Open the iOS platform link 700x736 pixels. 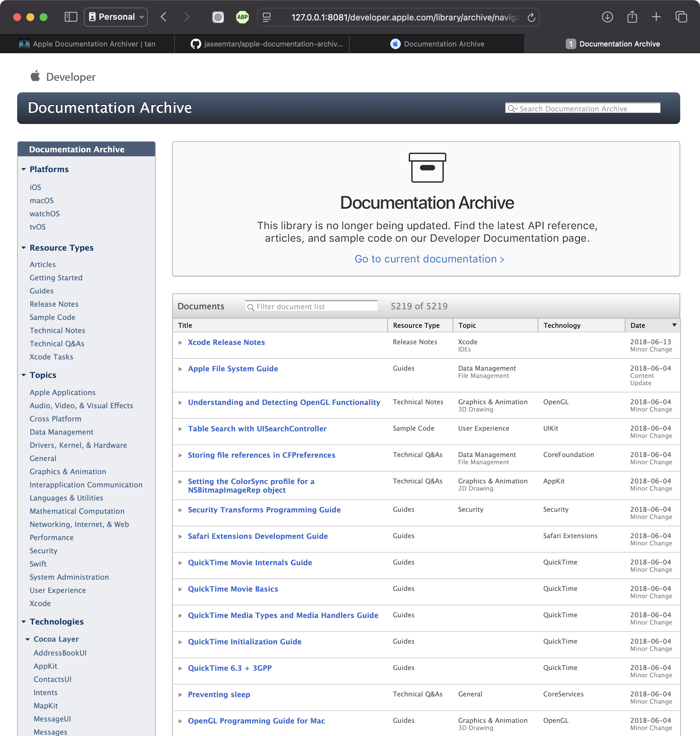[35, 187]
